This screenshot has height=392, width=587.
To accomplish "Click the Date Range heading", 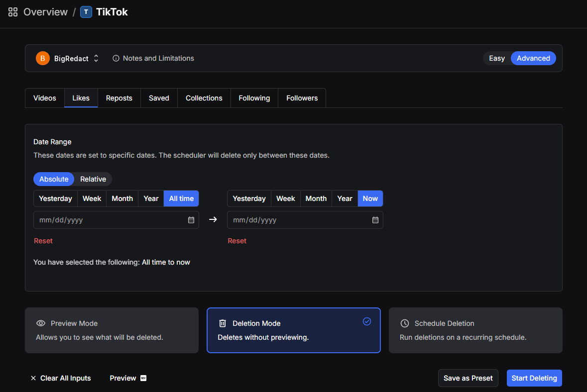I will click(x=52, y=142).
